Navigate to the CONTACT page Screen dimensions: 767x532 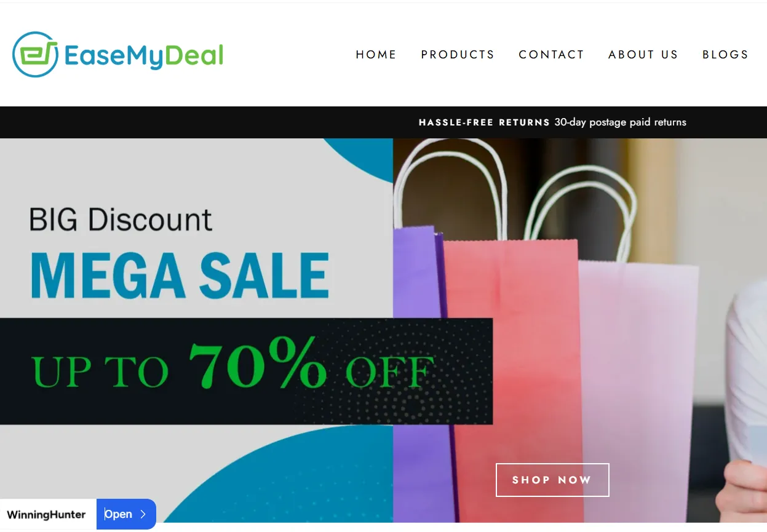coord(551,55)
